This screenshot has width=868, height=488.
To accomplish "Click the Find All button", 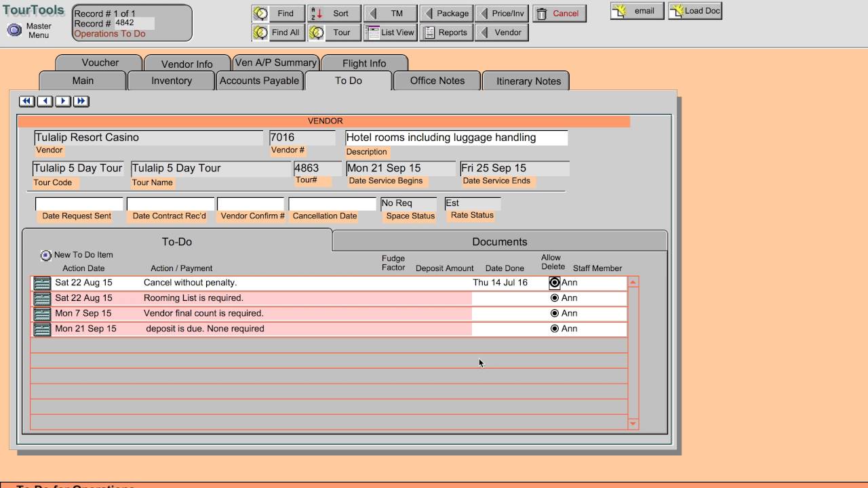I will click(x=278, y=33).
